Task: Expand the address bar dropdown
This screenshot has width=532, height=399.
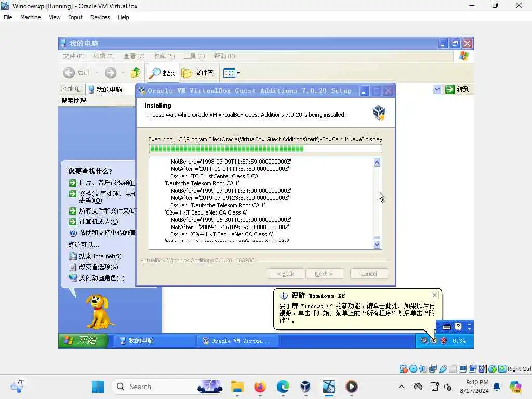Action: coord(437,89)
